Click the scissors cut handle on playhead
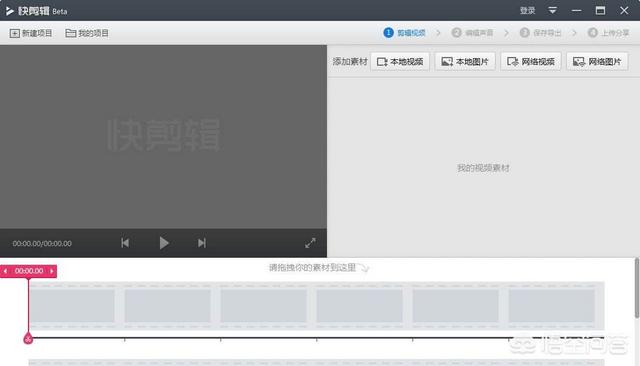 tap(28, 338)
